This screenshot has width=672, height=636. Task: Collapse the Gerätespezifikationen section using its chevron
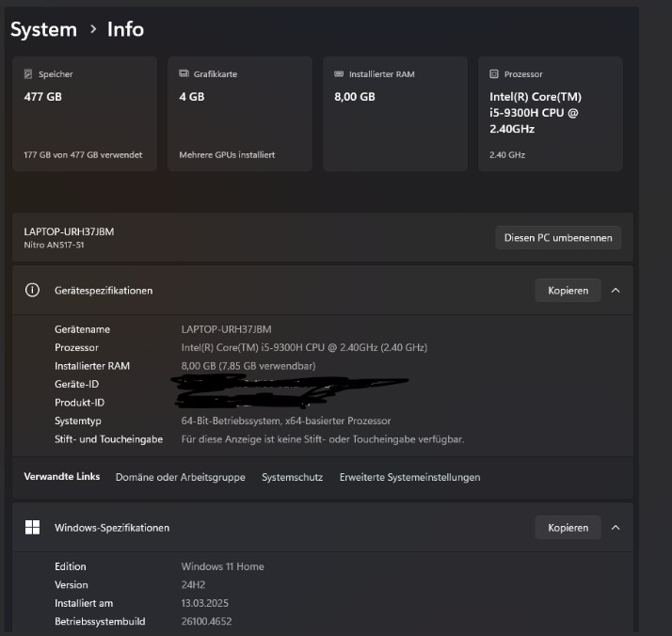(616, 291)
